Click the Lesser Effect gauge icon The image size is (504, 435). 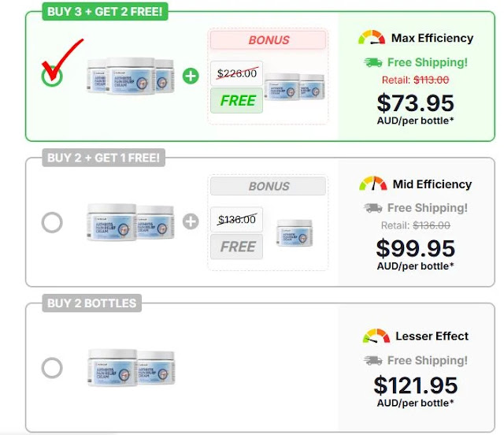click(x=376, y=336)
